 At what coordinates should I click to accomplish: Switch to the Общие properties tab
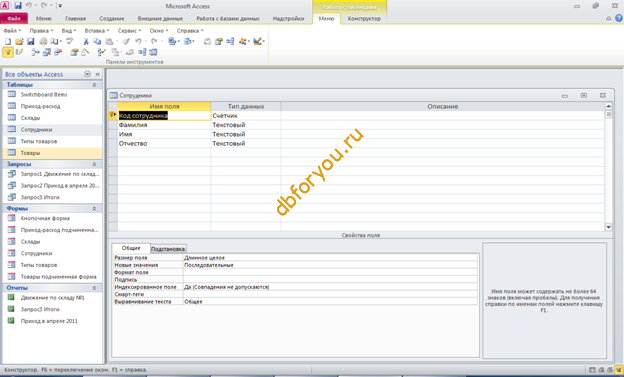(x=131, y=248)
